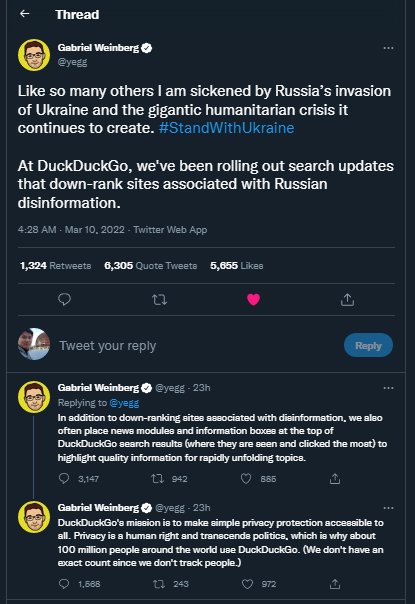Open the main tweet's three-dot more menu
Viewport: 415px width, 604px height.
388,48
